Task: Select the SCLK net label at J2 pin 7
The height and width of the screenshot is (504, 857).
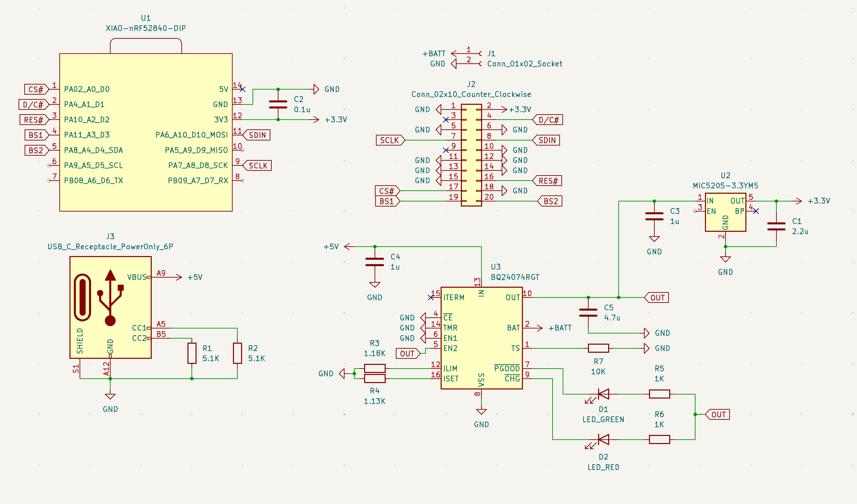Action: tap(390, 140)
